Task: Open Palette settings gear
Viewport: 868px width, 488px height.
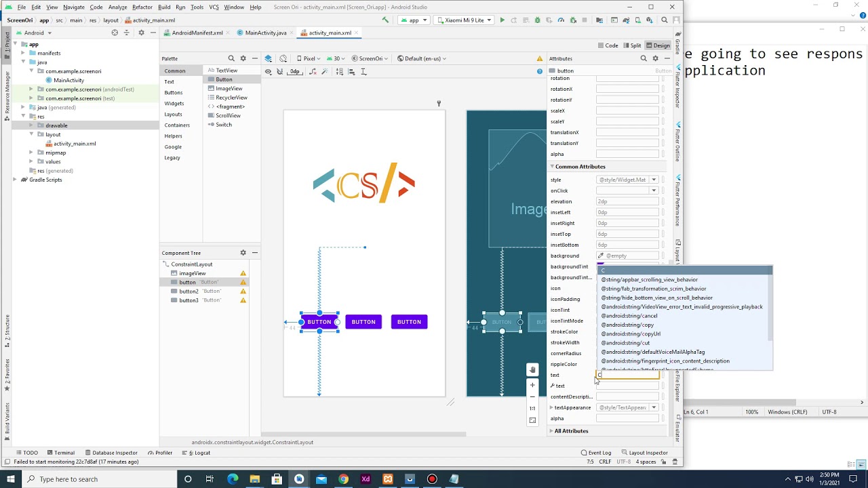Action: tap(243, 58)
